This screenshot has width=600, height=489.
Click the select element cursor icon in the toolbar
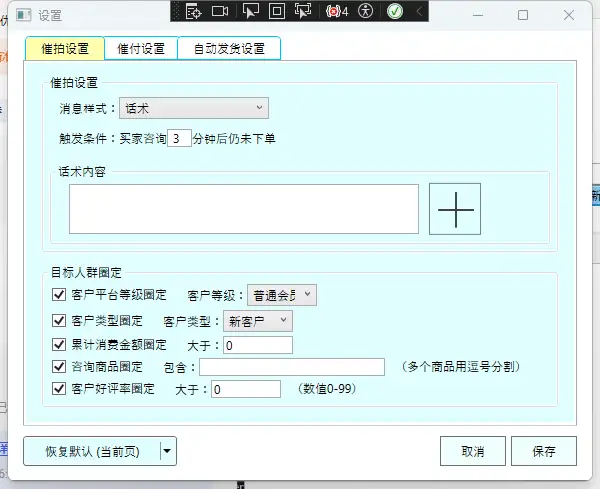250,11
